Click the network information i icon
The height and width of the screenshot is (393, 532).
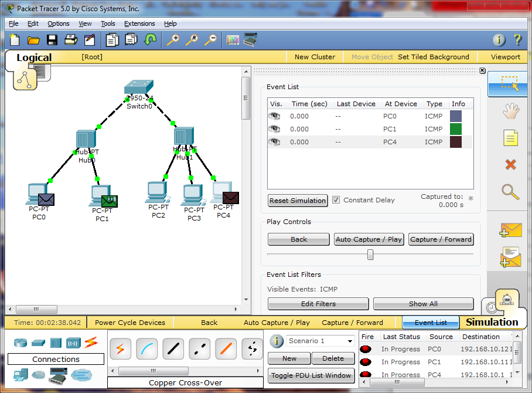(x=499, y=40)
